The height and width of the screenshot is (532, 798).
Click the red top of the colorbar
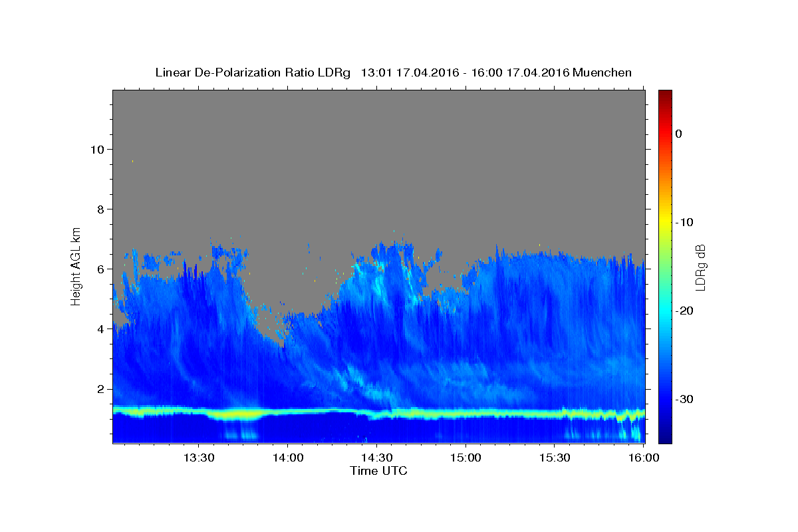pyautogui.click(x=665, y=95)
